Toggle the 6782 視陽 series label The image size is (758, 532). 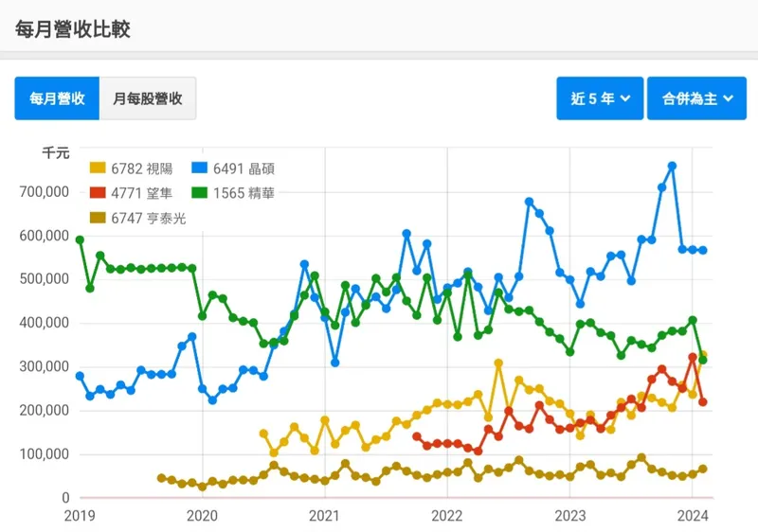[x=142, y=168]
